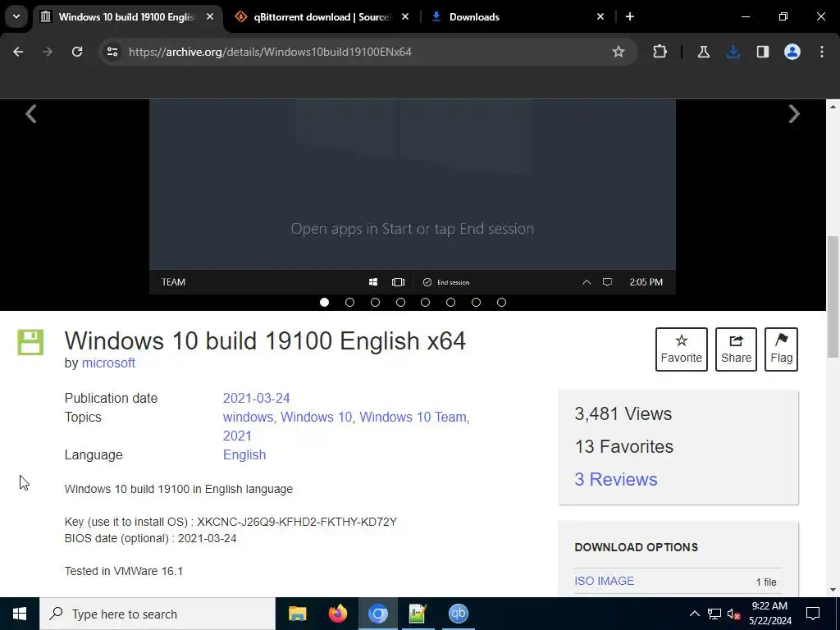This screenshot has width=840, height=630.
Task: Open the English language link
Action: pos(244,454)
